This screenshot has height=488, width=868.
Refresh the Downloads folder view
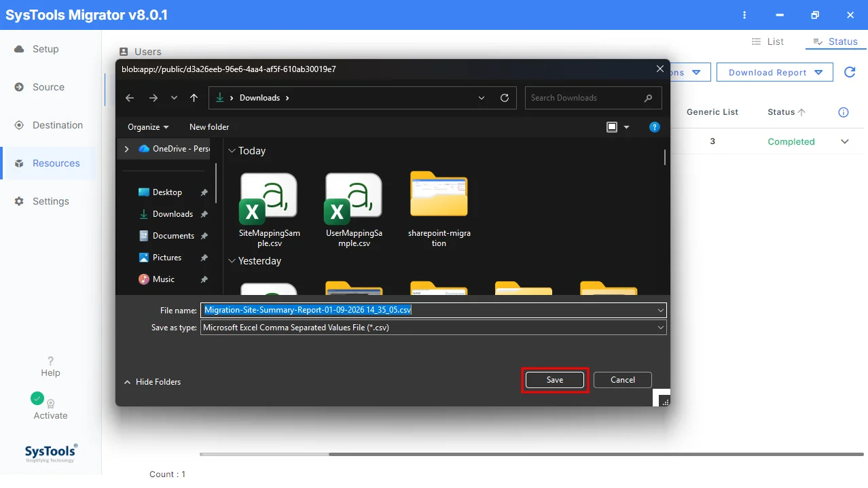(505, 98)
